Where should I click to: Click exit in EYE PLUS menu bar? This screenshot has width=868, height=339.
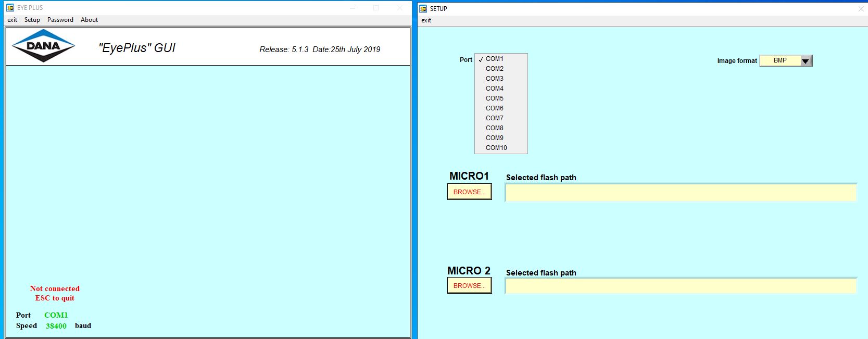tap(12, 20)
